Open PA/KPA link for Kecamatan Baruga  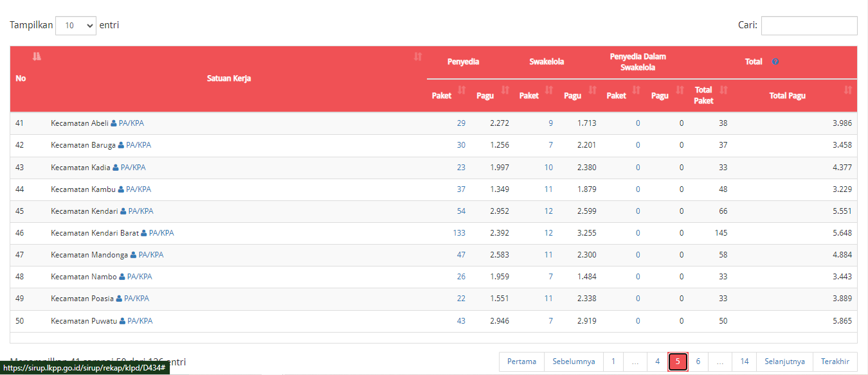(x=138, y=145)
